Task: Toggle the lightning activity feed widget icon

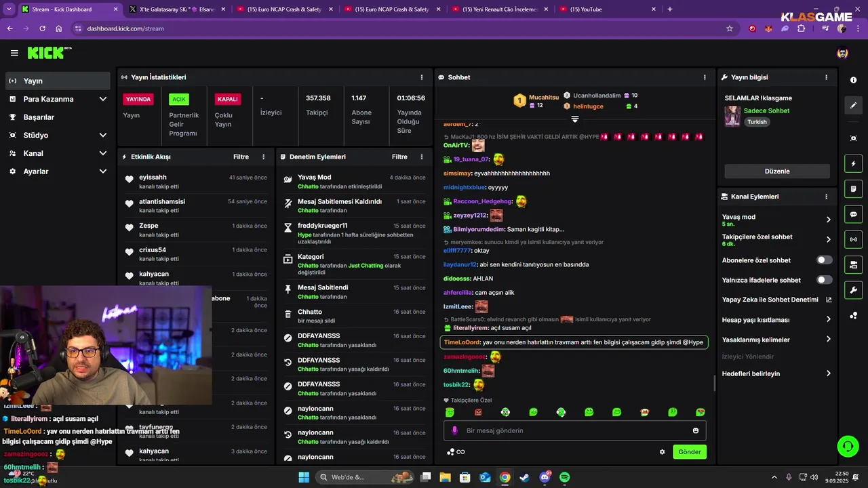Action: click(x=853, y=163)
